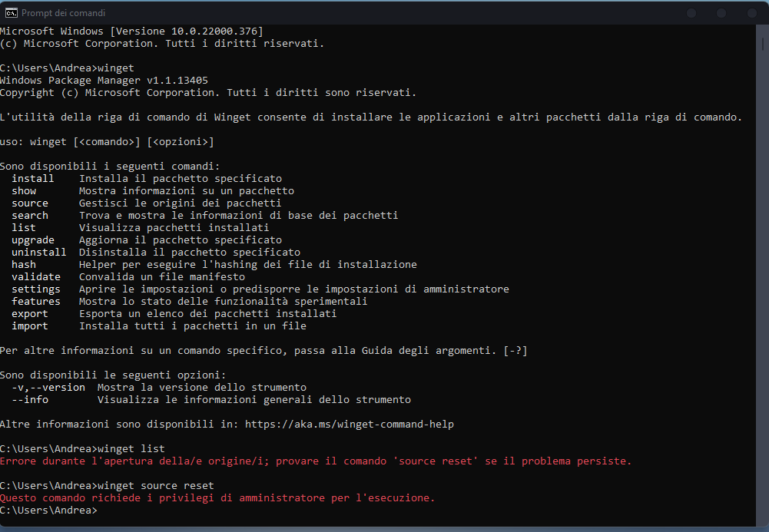
Task: Click the 'source' command name in list
Action: tap(30, 203)
